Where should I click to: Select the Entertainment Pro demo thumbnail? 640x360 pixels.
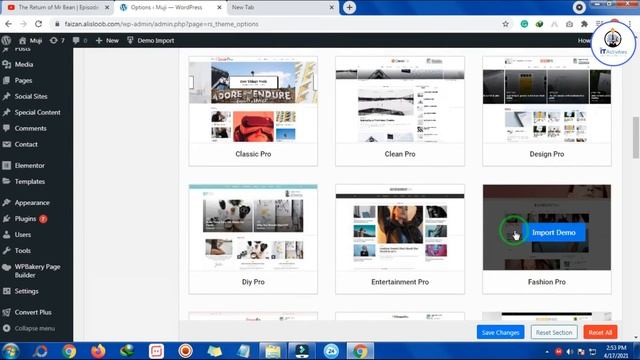pos(400,227)
